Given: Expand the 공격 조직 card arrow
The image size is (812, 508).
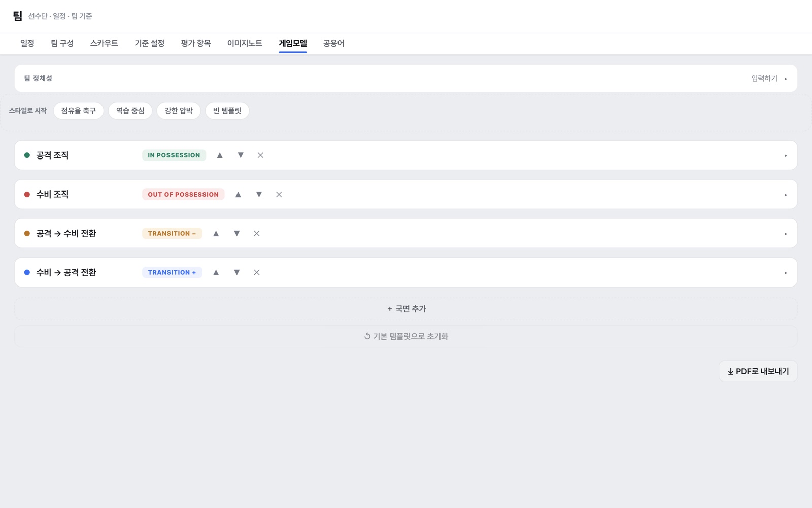Looking at the screenshot, I should (x=786, y=156).
